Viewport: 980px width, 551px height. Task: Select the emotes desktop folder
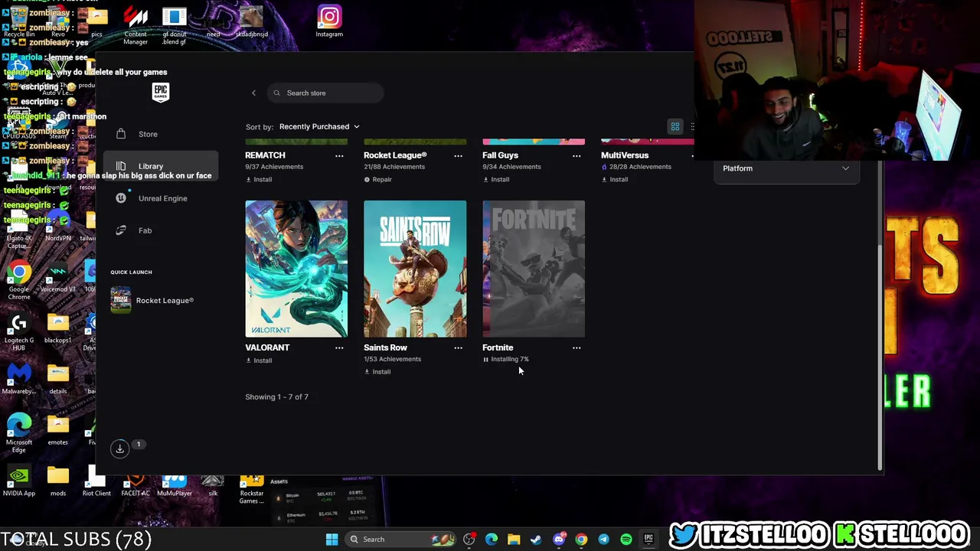[x=58, y=430]
